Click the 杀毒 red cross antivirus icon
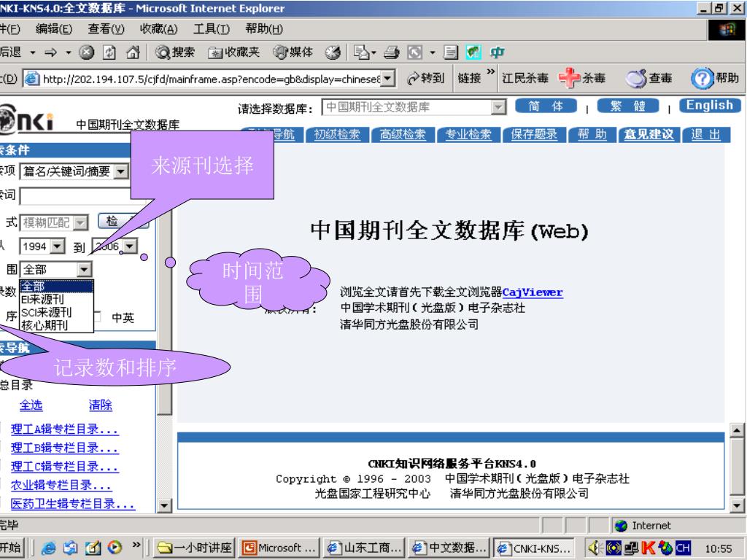Viewport: 747px width, 560px height. [x=582, y=78]
